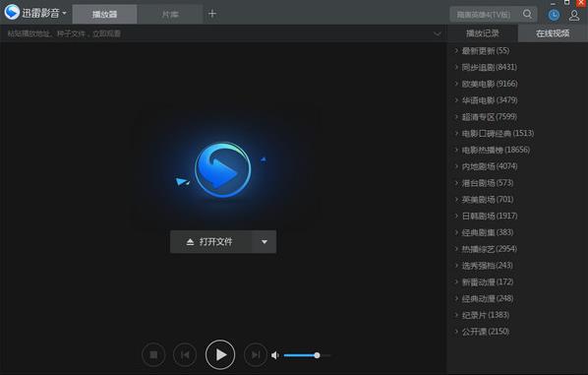This screenshot has height=375, width=588.
Task: Select the 经典剧集 (383) row
Action: (517, 232)
